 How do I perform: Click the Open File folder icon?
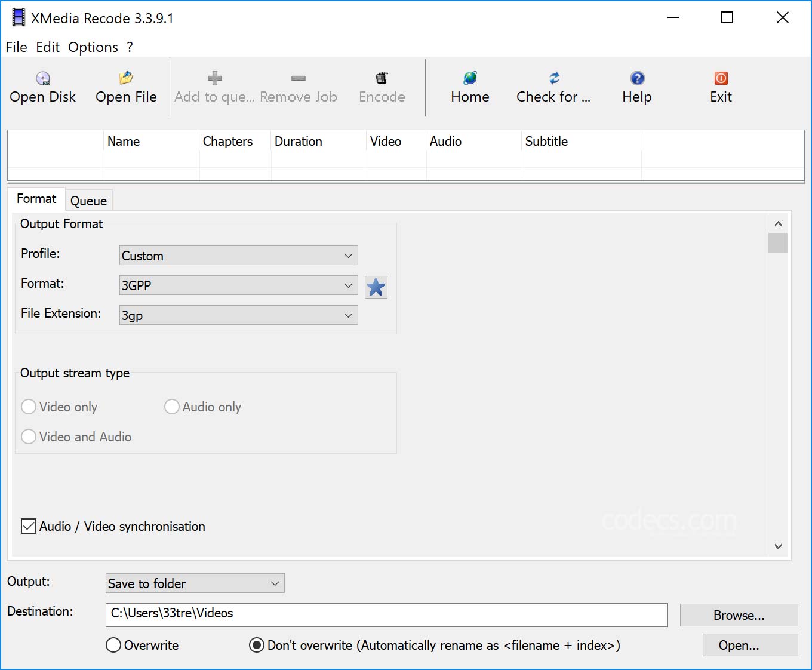tap(126, 78)
